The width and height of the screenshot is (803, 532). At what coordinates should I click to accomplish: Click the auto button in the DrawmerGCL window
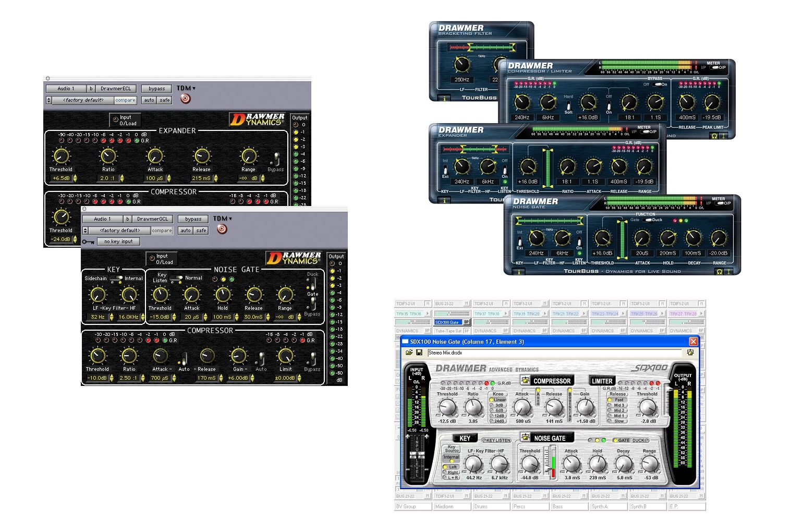[x=186, y=231]
